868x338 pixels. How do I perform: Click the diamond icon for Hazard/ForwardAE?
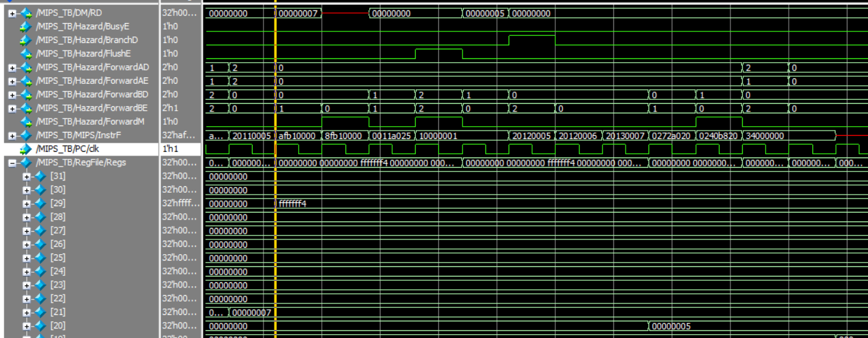[26, 81]
